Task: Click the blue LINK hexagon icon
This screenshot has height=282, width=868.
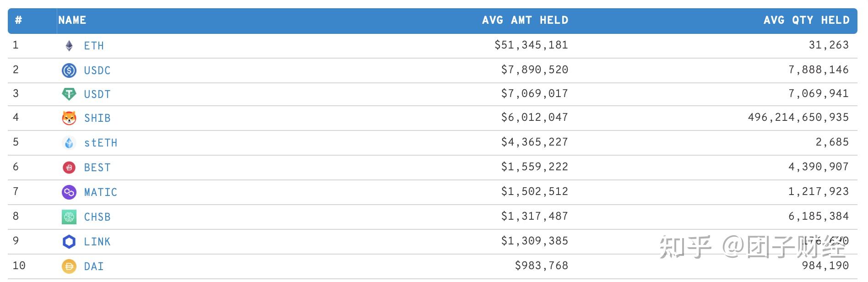Action: pyautogui.click(x=69, y=242)
